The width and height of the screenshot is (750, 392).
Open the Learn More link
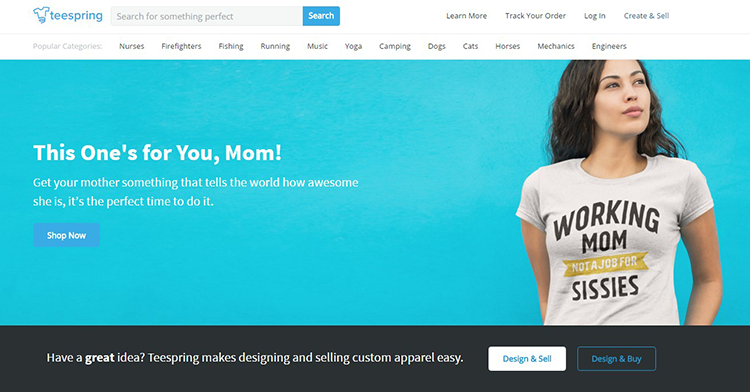point(466,16)
